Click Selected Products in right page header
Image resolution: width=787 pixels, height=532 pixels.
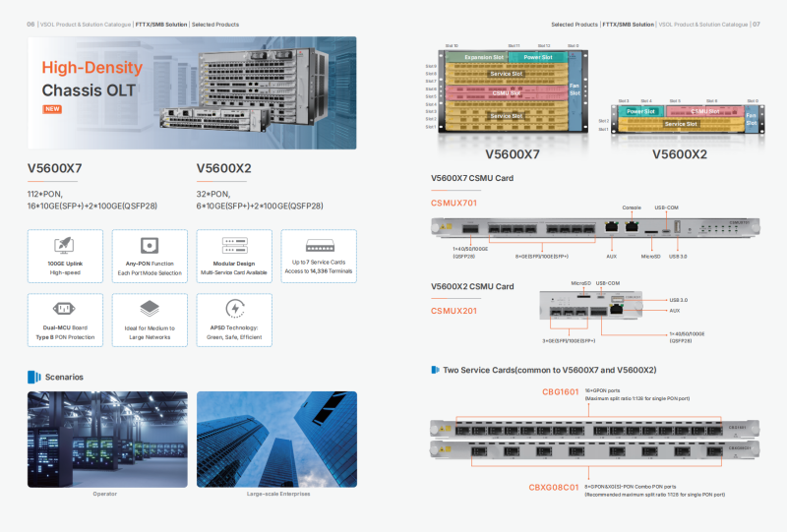point(574,24)
